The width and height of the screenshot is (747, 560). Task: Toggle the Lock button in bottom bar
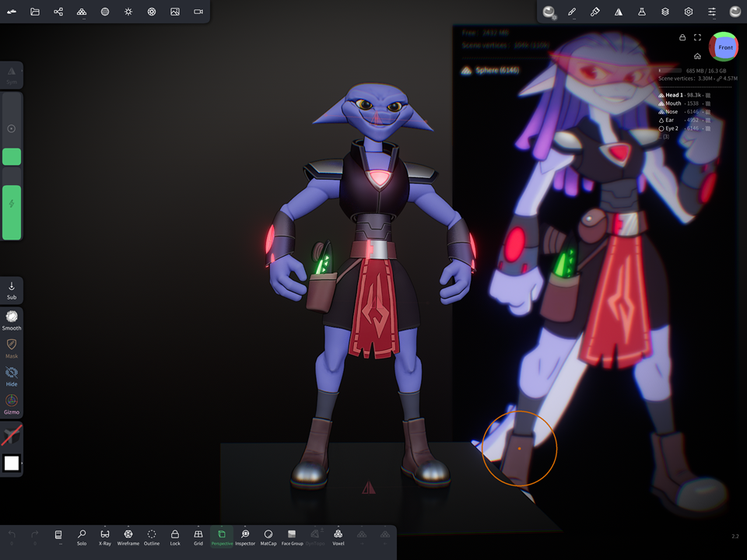(175, 537)
